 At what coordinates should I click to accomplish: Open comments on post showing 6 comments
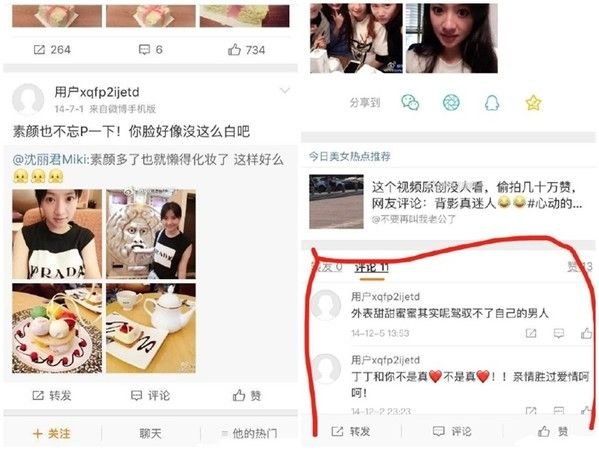click(151, 50)
